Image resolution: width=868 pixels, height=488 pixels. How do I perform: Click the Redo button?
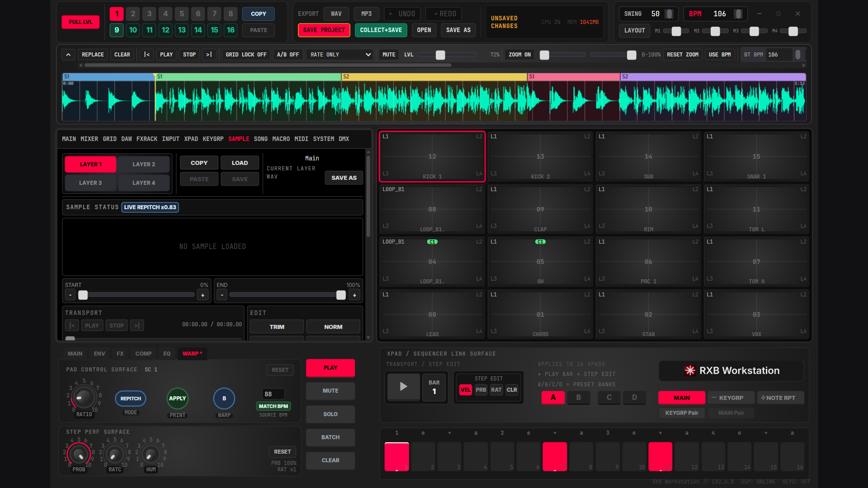tap(443, 14)
